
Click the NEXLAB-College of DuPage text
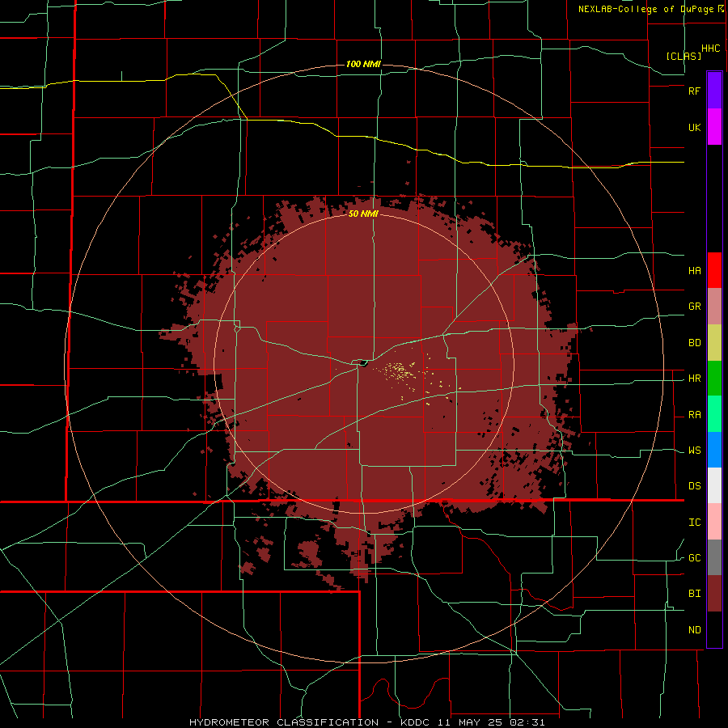click(x=647, y=9)
